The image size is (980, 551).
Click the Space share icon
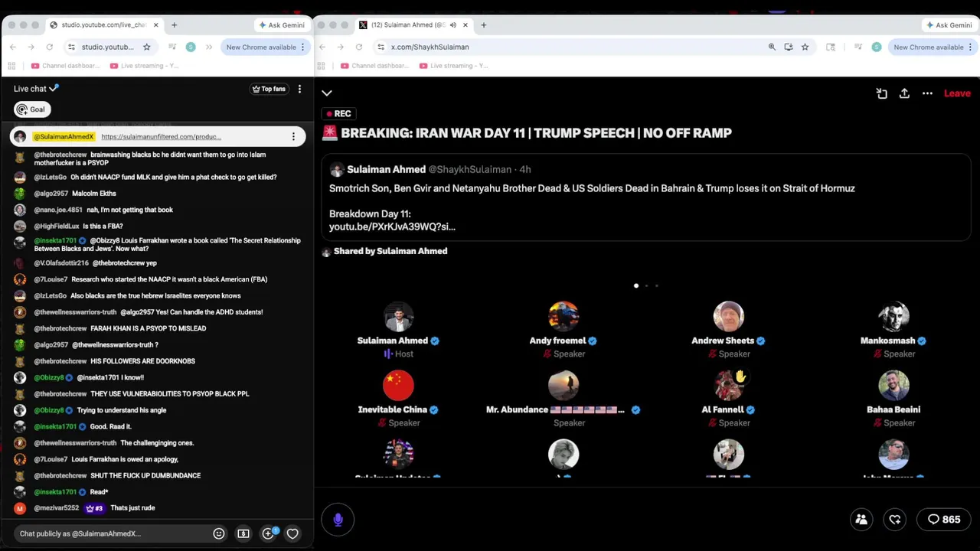(904, 93)
